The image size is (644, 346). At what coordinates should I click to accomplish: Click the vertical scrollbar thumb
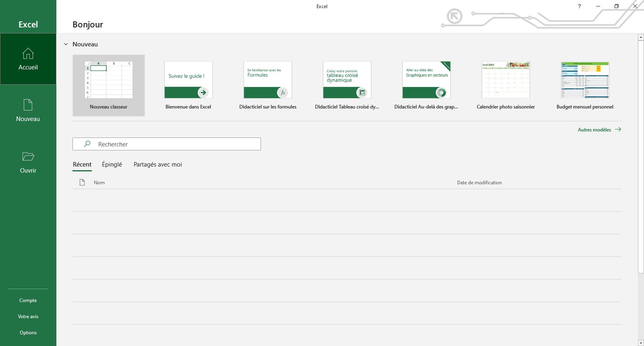pyautogui.click(x=641, y=157)
